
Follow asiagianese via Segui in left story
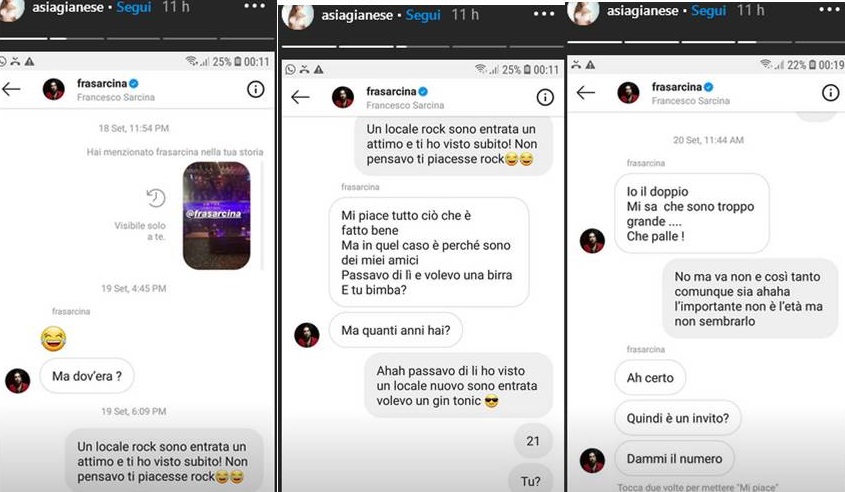coord(134,8)
